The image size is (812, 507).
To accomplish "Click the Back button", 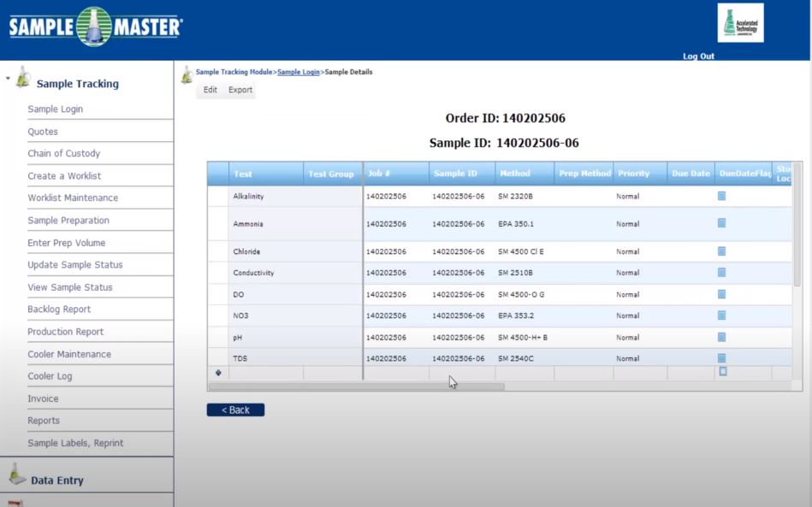I will click(x=235, y=410).
